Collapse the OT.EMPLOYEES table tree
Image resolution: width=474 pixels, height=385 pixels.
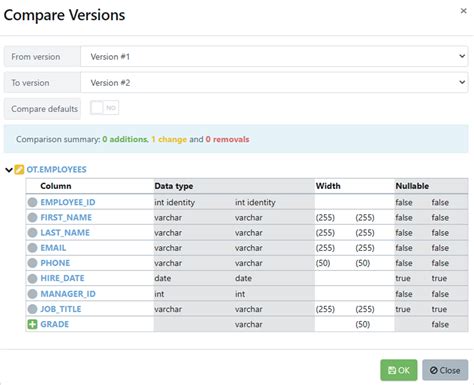9,170
